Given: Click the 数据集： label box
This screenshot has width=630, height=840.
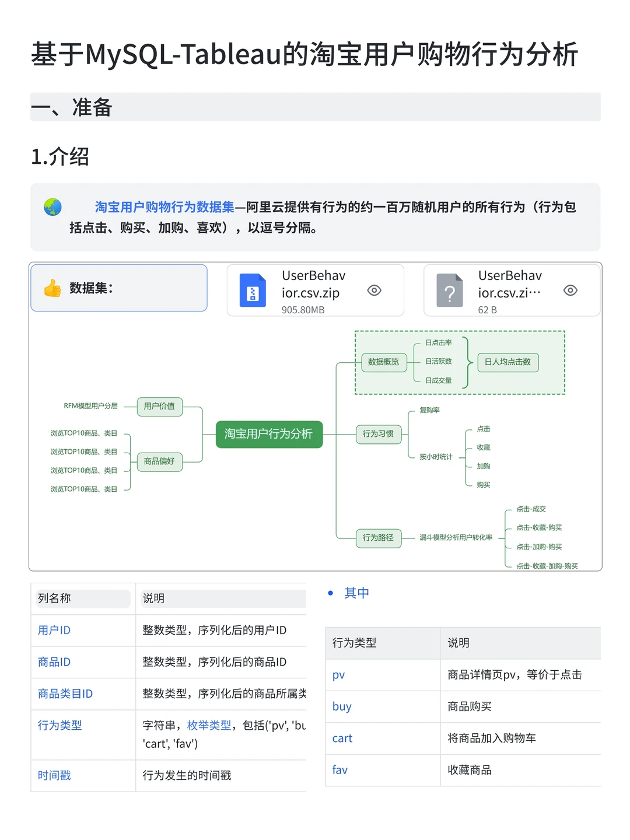Looking at the screenshot, I should point(119,288).
